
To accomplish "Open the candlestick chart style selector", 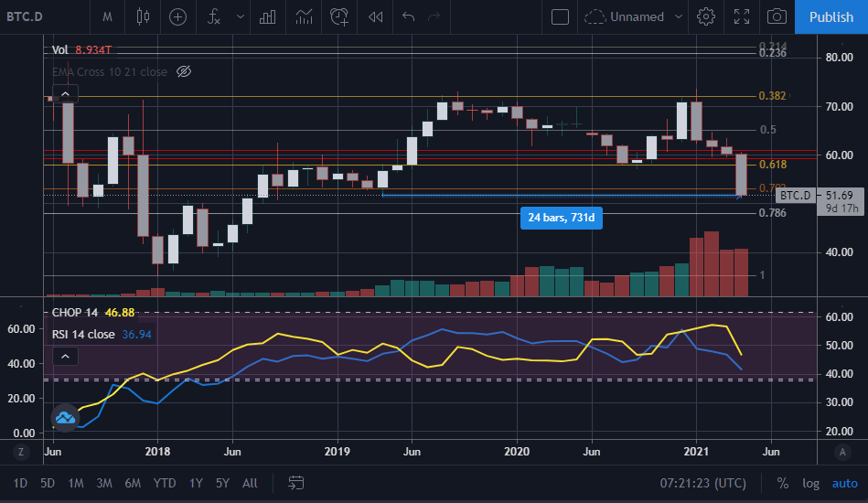I will click(x=143, y=16).
